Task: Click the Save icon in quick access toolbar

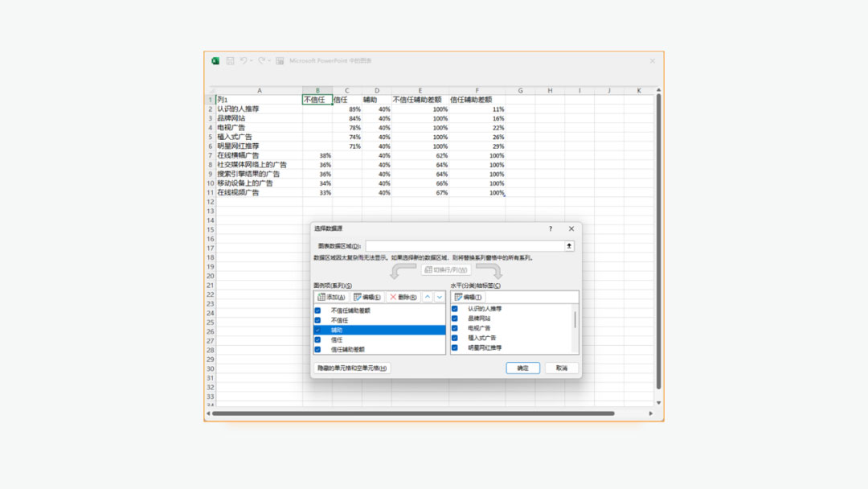Action: (231, 61)
